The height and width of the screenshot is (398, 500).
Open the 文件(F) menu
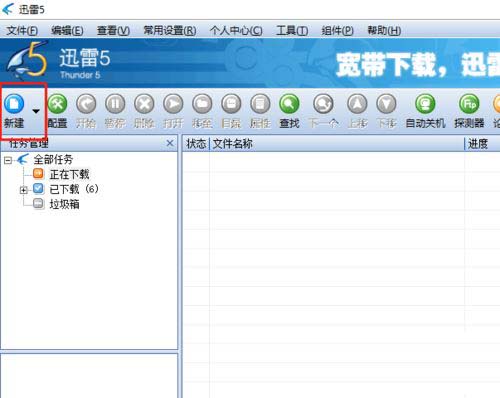pyautogui.click(x=22, y=31)
